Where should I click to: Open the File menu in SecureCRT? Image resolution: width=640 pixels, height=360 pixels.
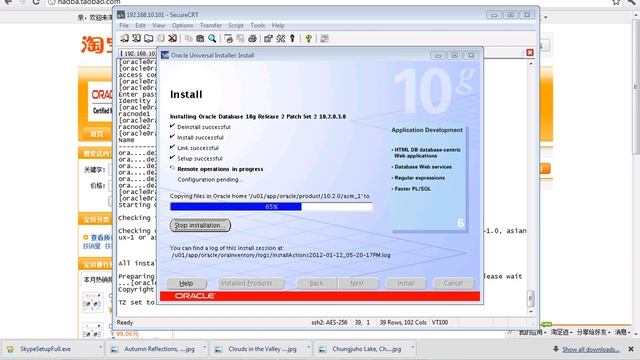pos(124,25)
